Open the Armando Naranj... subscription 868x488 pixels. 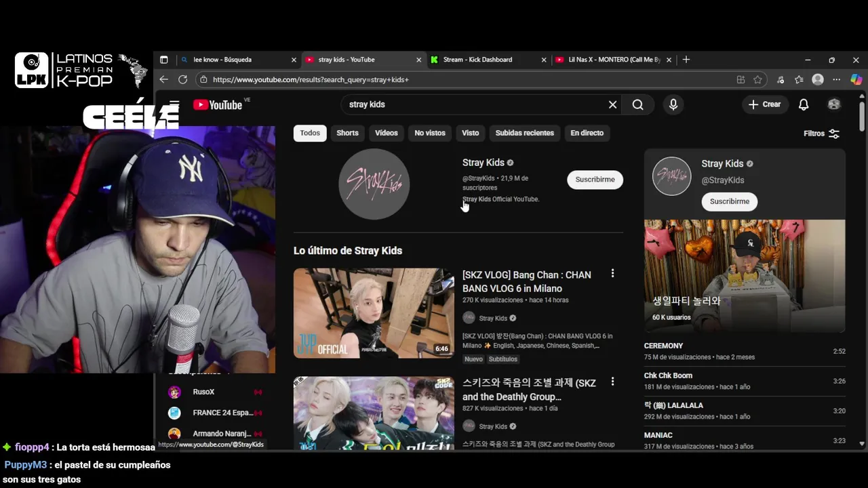coord(215,434)
